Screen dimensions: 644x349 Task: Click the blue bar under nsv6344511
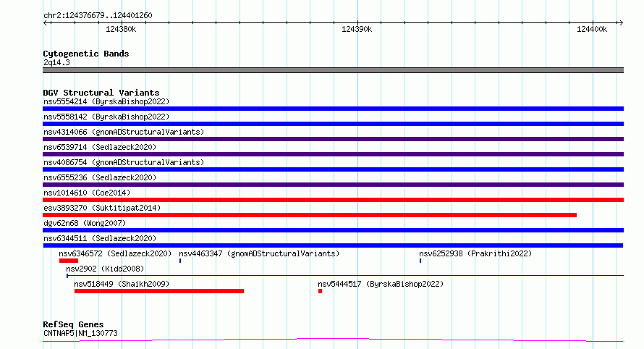pyautogui.click(x=333, y=245)
